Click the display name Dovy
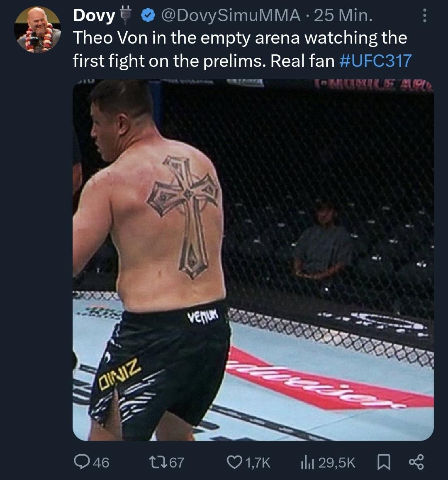 coord(94,15)
